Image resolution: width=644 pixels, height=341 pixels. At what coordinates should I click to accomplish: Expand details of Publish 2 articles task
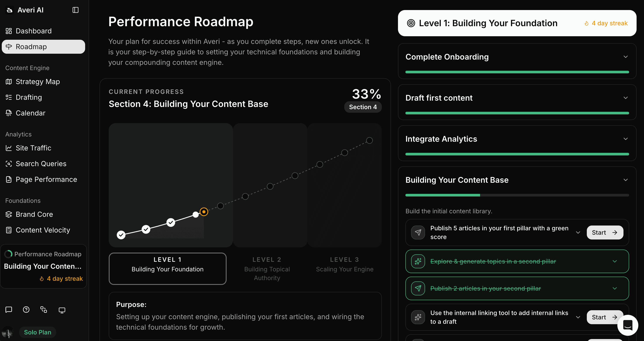pos(615,288)
